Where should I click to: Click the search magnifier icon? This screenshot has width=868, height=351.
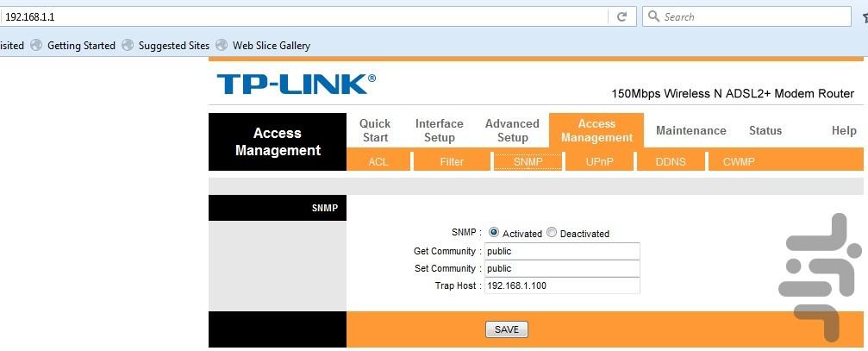tap(654, 16)
